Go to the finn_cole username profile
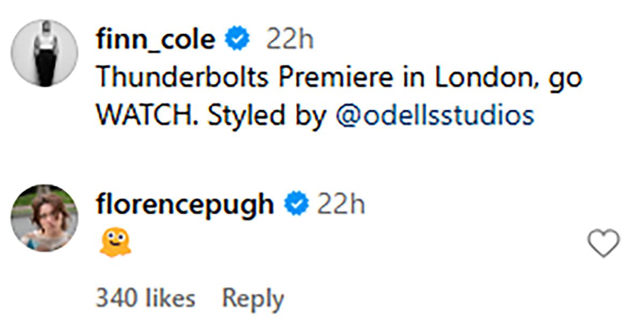 (x=156, y=40)
